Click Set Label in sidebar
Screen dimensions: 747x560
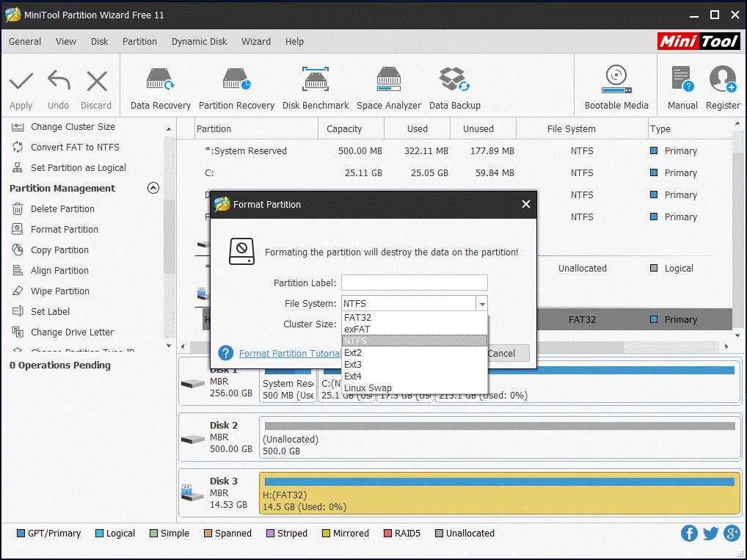pyautogui.click(x=50, y=311)
